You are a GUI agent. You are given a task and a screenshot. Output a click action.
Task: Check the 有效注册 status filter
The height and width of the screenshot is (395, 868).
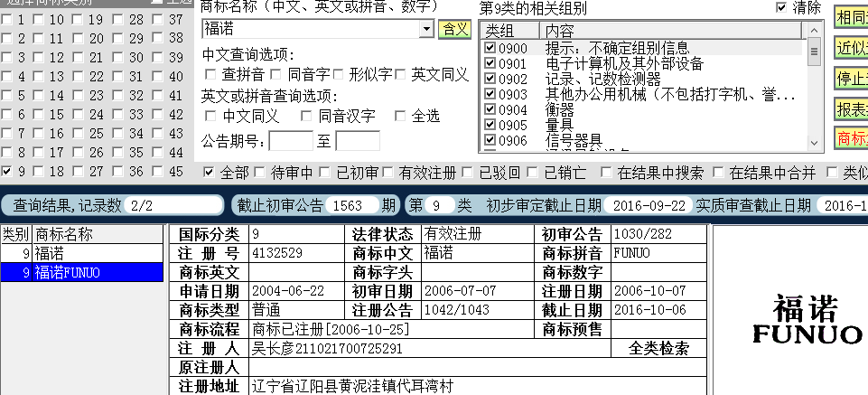point(387,173)
